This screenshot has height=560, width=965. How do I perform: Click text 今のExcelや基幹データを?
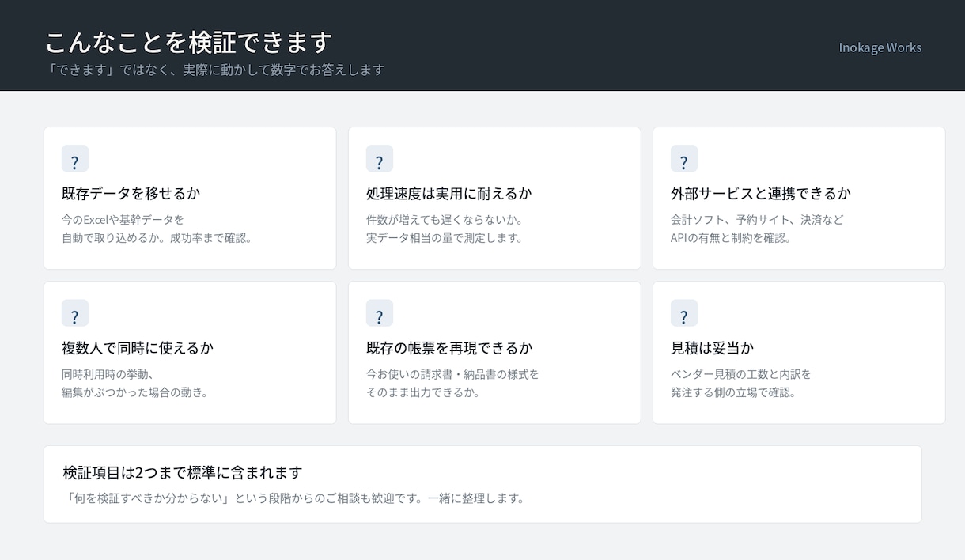click(x=123, y=220)
